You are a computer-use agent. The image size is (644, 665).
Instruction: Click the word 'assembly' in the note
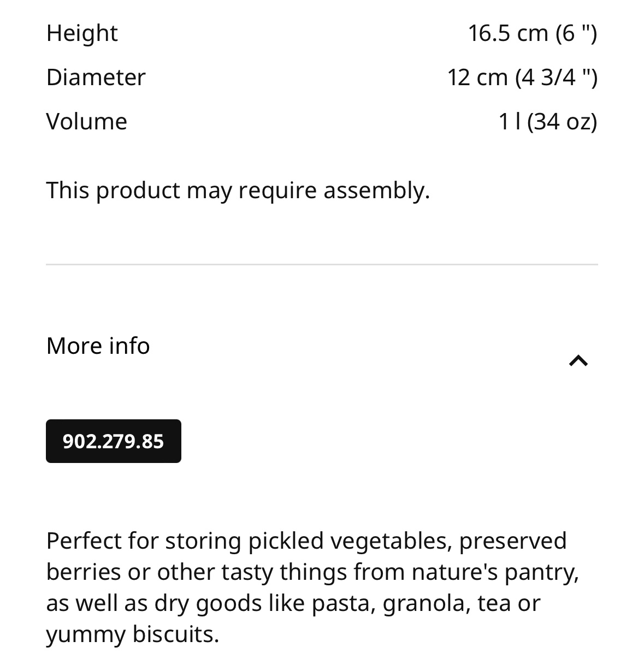click(376, 191)
